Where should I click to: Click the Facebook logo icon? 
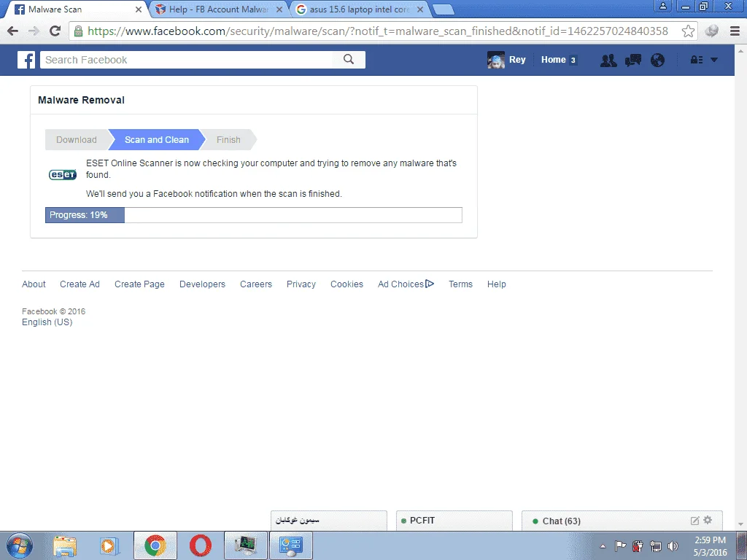pyautogui.click(x=26, y=60)
